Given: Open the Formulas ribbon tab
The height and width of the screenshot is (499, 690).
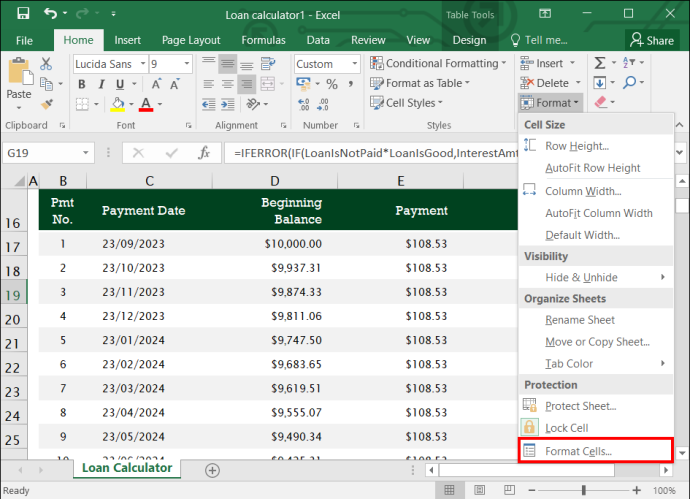Looking at the screenshot, I should coord(263,40).
